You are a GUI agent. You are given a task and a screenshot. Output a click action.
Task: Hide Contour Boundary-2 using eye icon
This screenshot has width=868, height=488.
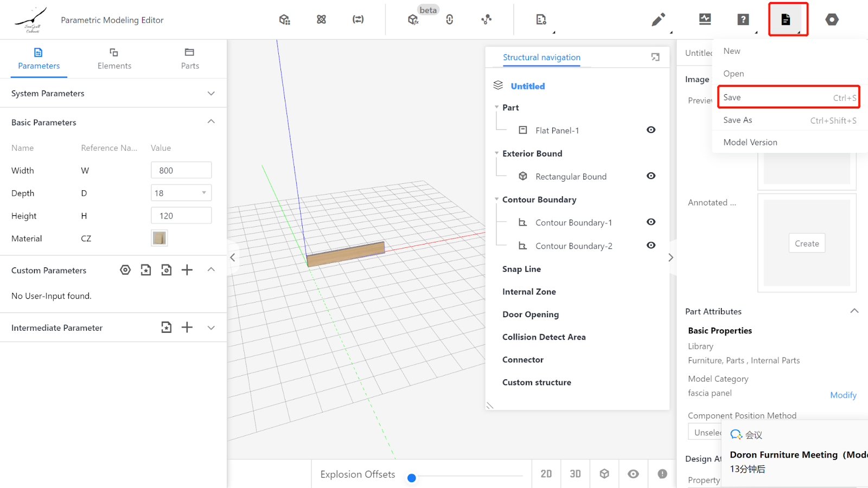coord(651,246)
